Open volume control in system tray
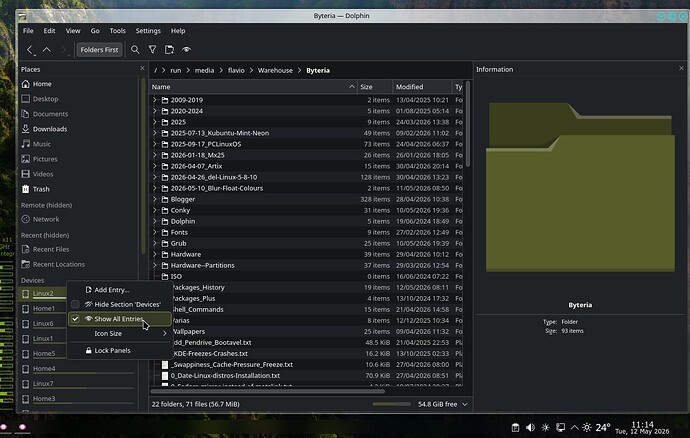This screenshot has height=438, width=690. point(530,427)
